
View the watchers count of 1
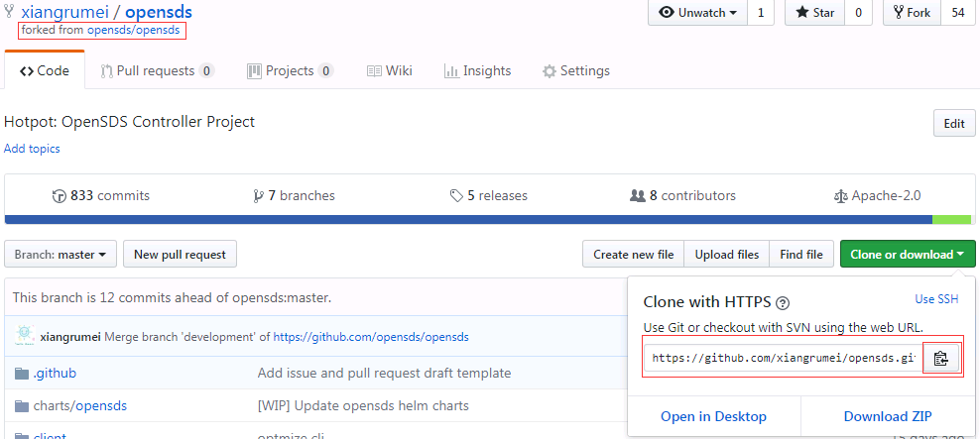(x=761, y=13)
